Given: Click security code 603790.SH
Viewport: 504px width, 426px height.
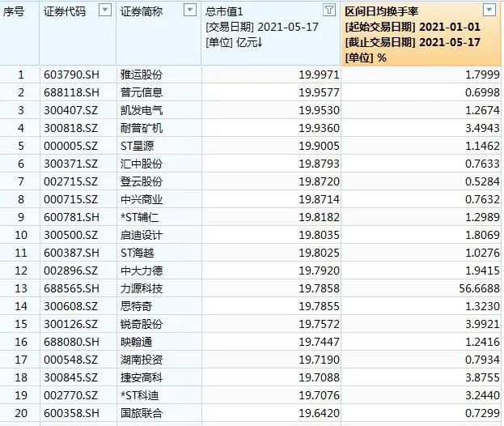Looking at the screenshot, I should pyautogui.click(x=71, y=75).
